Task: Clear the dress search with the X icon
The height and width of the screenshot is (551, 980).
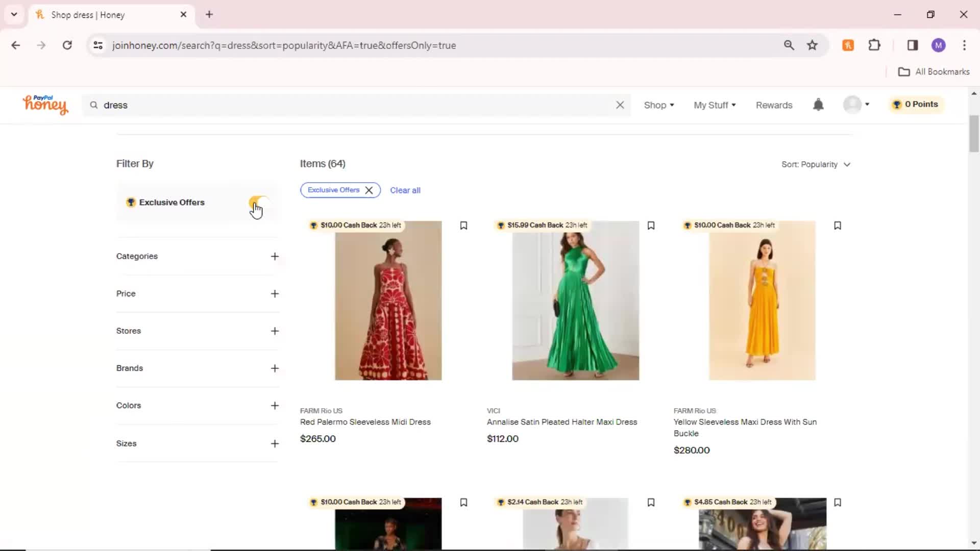Action: tap(620, 105)
